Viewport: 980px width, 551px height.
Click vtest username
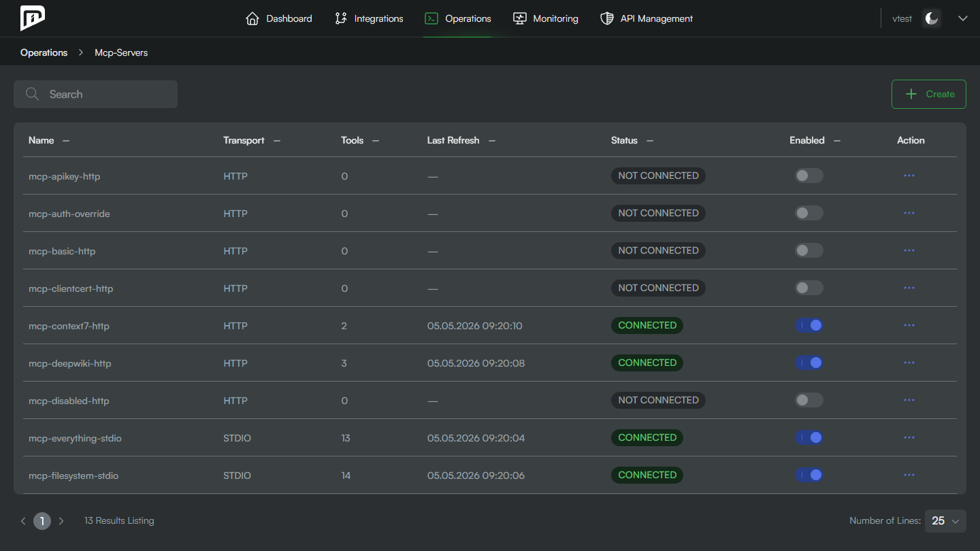click(902, 18)
